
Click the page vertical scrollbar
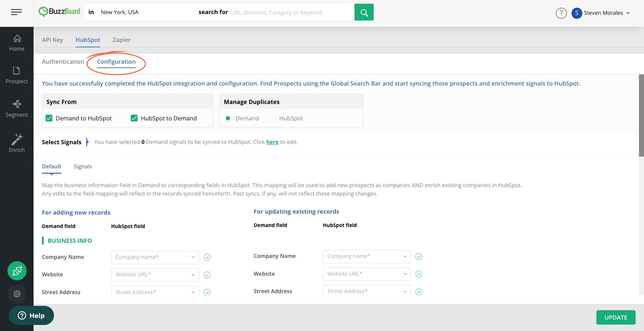[x=641, y=115]
